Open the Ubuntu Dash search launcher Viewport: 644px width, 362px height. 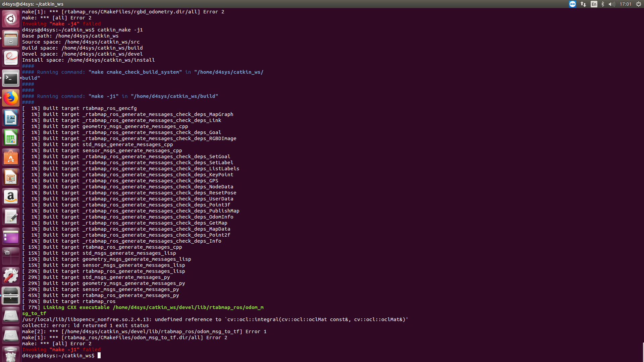point(11,18)
